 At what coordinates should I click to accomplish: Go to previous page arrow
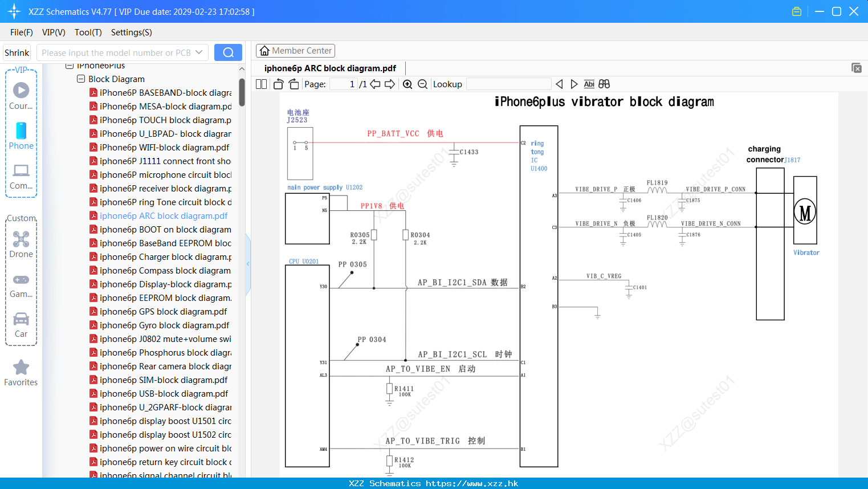coord(375,84)
